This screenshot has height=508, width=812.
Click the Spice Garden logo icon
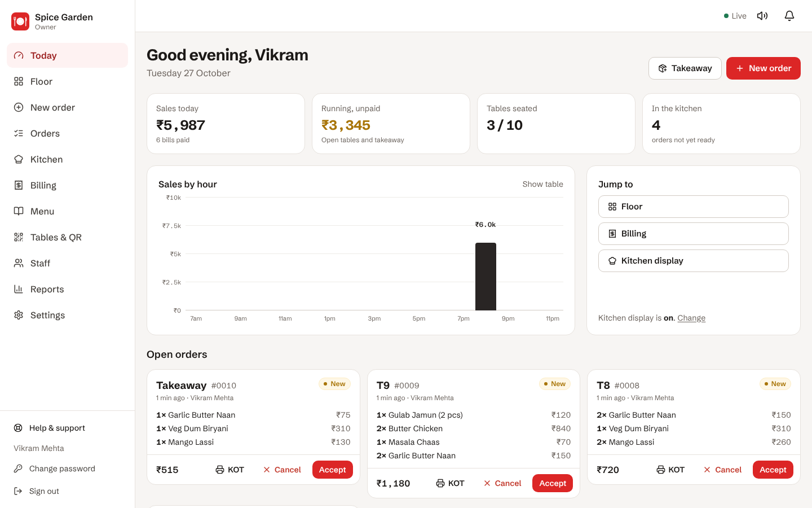[x=20, y=21]
